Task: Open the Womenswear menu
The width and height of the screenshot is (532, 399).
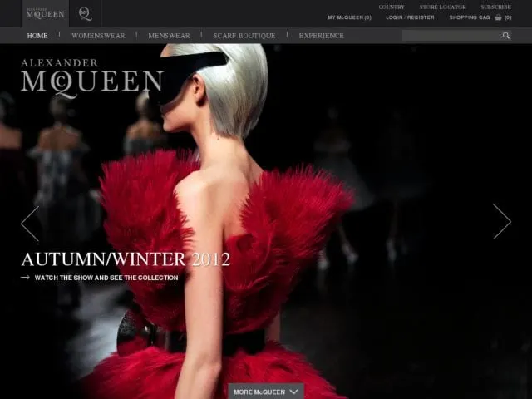Action: point(98,36)
